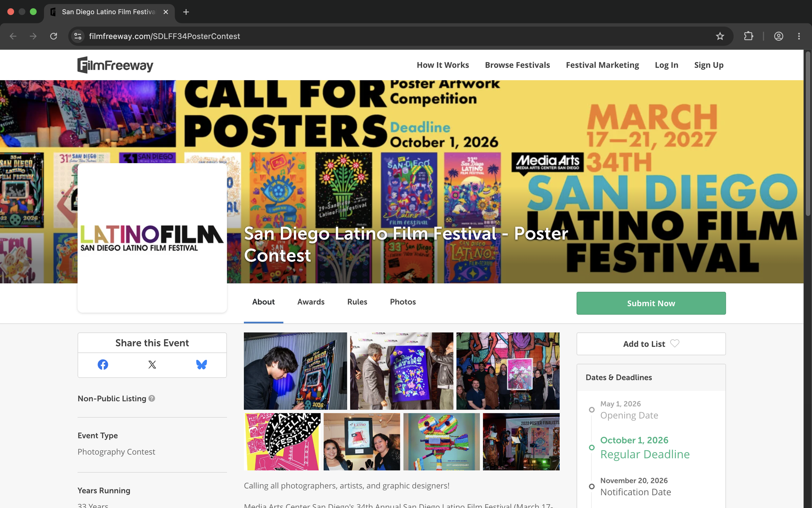812x508 pixels.
Task: Open photo of man signing the 2026 poster
Action: click(295, 371)
